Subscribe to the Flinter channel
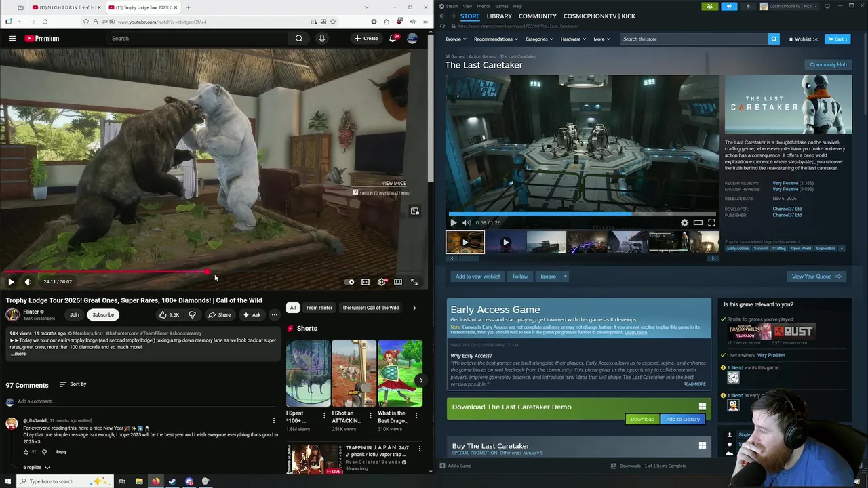868x488 pixels. click(103, 314)
